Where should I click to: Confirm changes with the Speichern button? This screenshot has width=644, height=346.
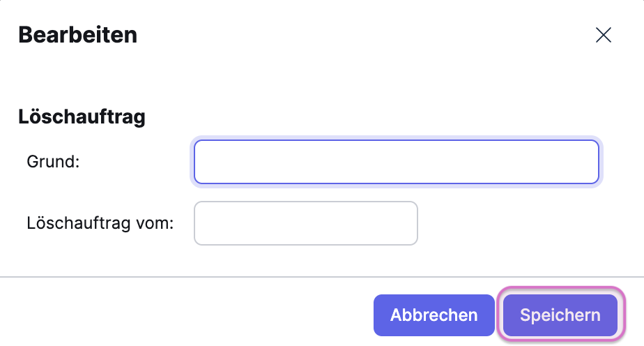pos(560,315)
